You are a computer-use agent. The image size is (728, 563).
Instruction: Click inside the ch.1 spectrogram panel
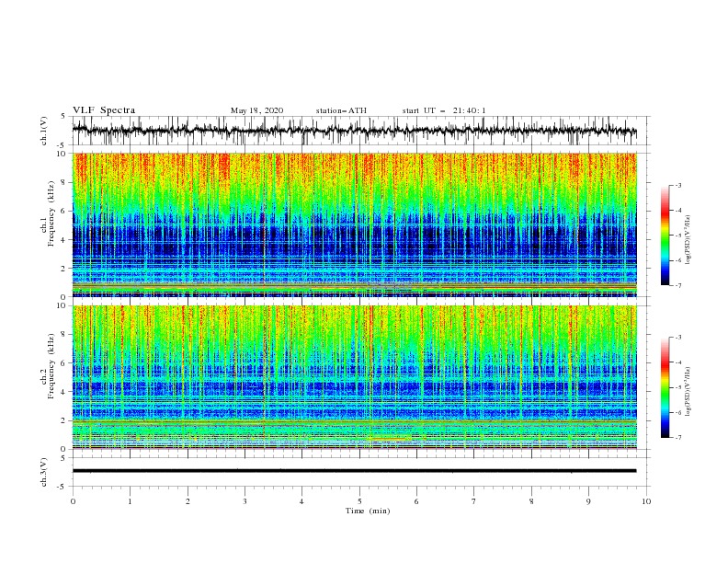coord(354,224)
